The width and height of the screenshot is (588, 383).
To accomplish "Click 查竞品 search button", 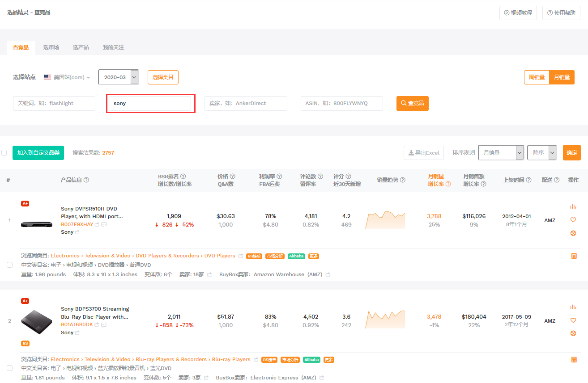I will (412, 103).
